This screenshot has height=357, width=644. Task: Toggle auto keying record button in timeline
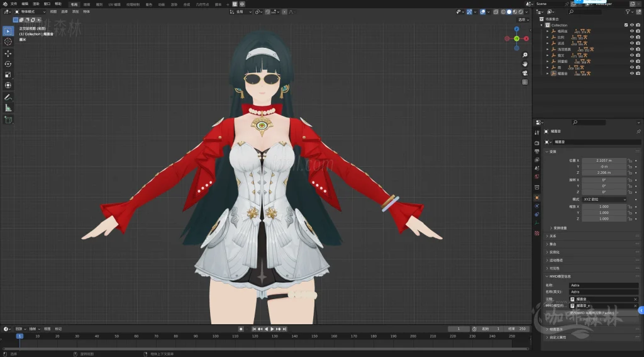241,329
